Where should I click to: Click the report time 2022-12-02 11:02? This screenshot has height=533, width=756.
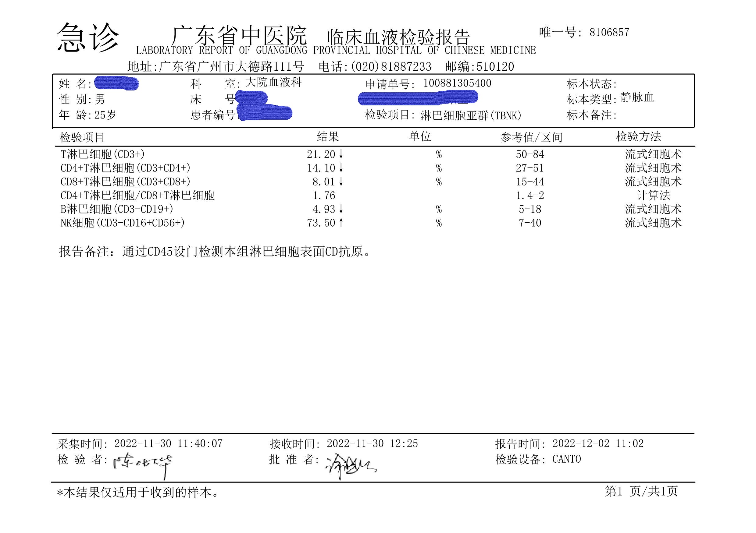pyautogui.click(x=598, y=443)
